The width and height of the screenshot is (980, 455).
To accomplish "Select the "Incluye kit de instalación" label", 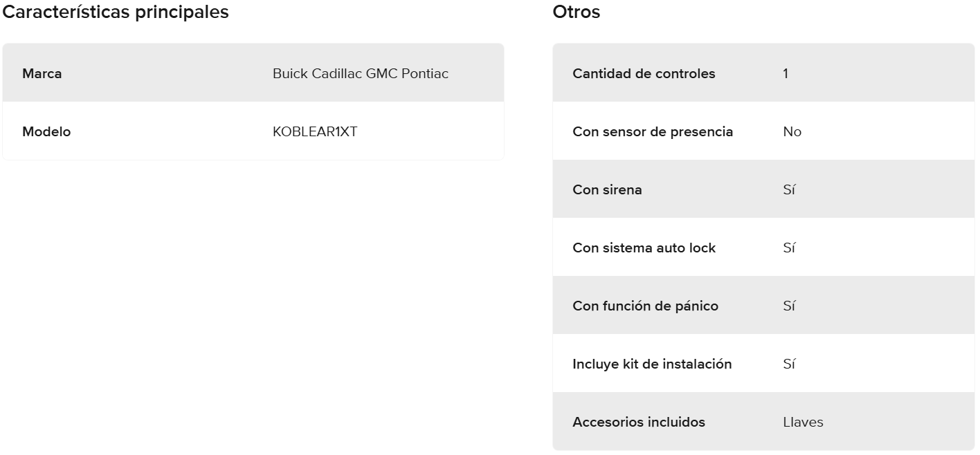I will [652, 364].
